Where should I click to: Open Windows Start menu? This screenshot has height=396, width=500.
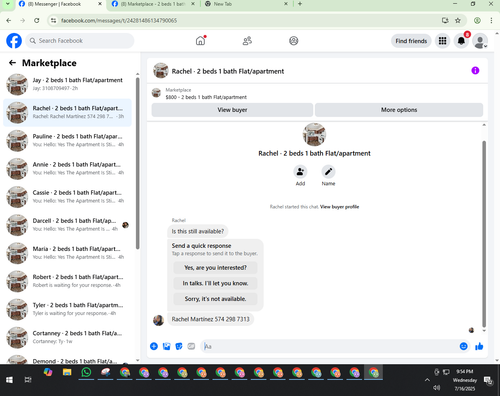[x=9, y=380]
